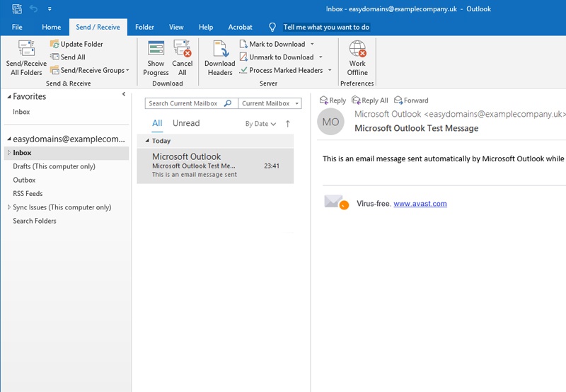This screenshot has height=392, width=566.
Task: Click Process Marked Headers button
Action: point(281,70)
